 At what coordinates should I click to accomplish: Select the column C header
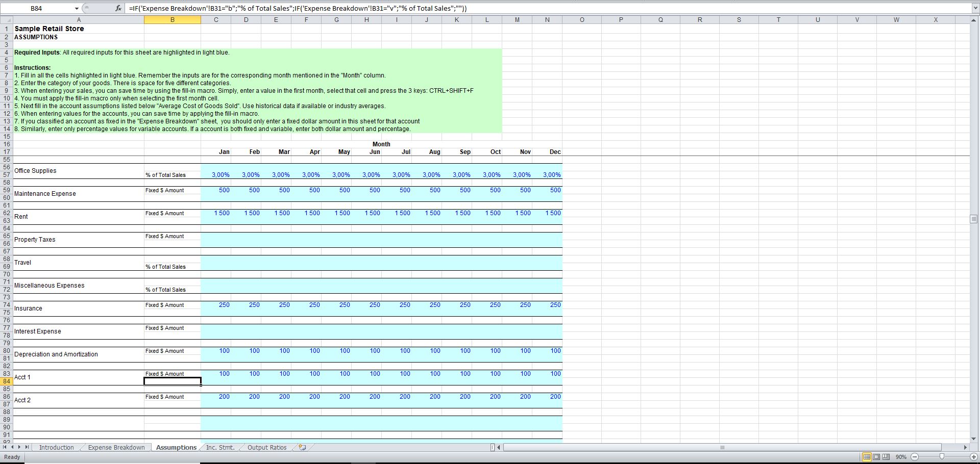point(216,19)
